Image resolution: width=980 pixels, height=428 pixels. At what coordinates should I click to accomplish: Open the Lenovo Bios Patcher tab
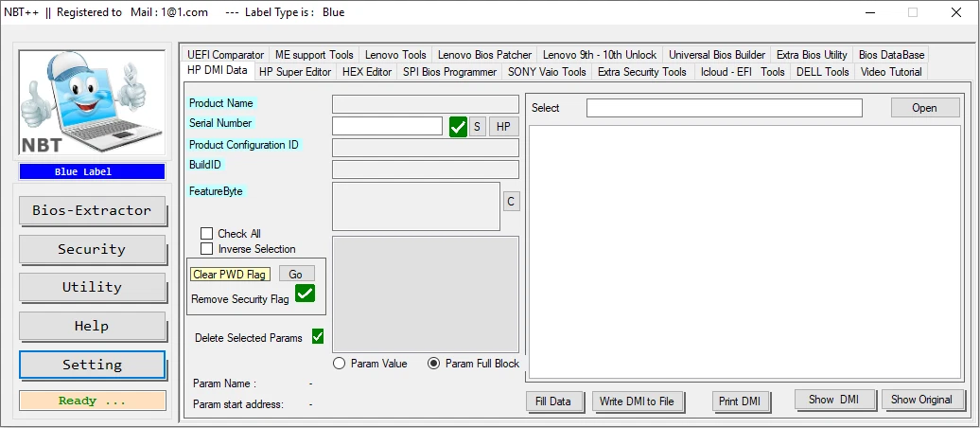[484, 54]
